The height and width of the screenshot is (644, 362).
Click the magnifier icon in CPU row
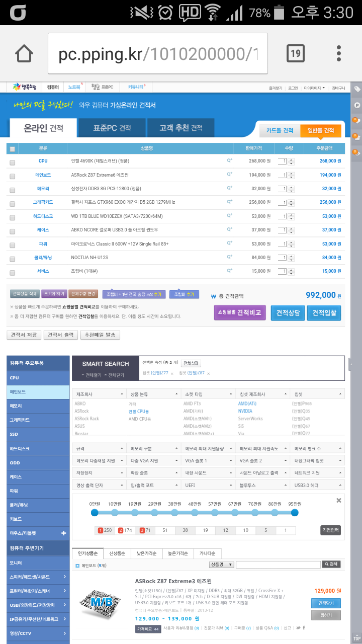click(x=230, y=160)
